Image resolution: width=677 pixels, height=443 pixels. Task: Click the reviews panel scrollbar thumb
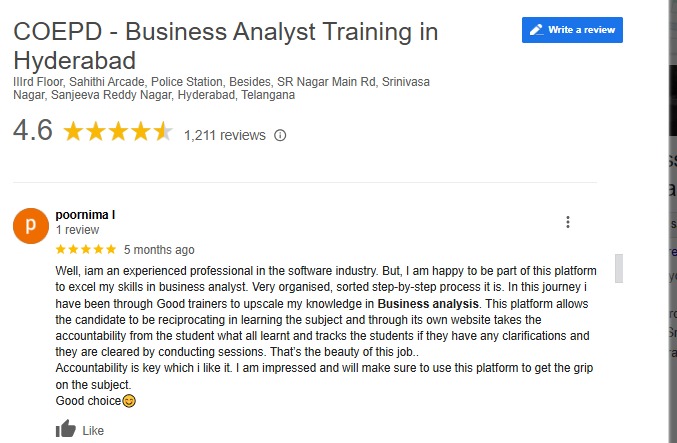[x=619, y=268]
